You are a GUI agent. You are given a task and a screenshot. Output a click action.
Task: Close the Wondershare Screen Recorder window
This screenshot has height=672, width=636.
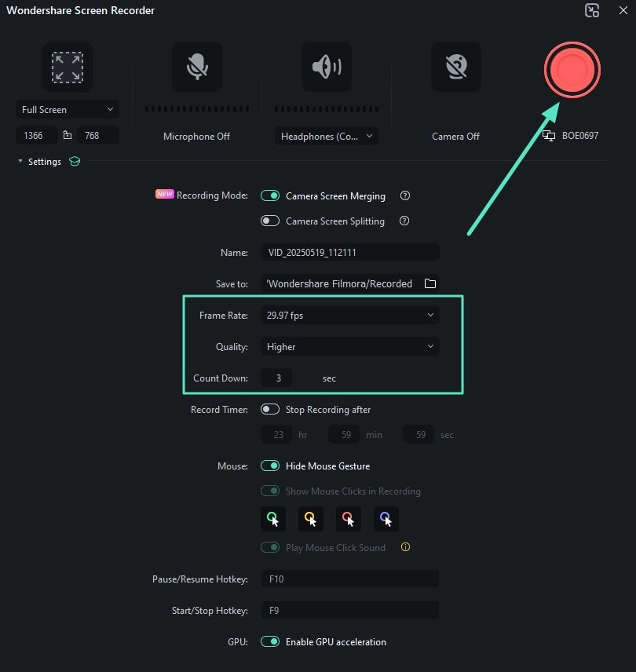(623, 10)
